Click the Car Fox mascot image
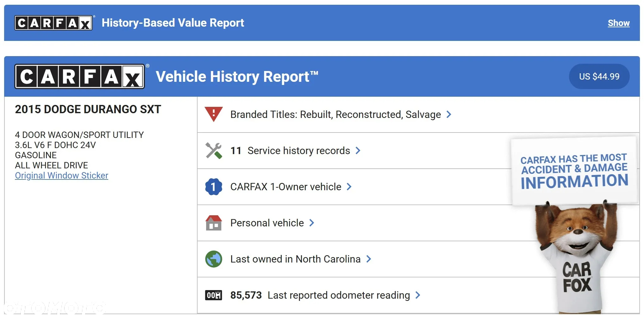644x318 pixels. (x=577, y=257)
